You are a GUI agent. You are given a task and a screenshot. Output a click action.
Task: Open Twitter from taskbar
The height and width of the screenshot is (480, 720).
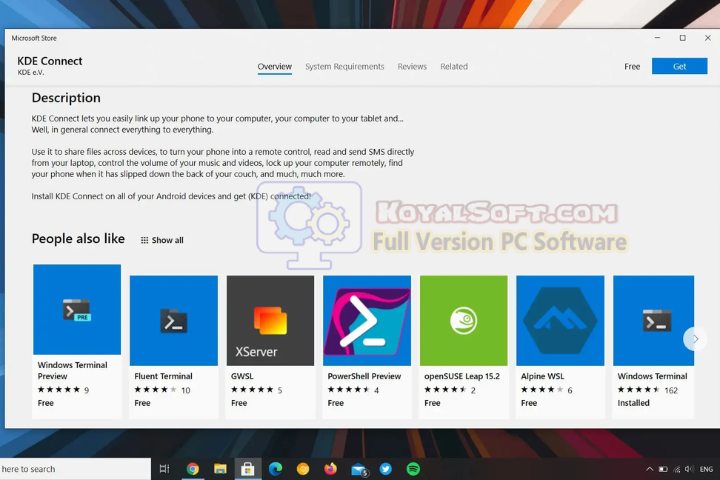coord(386,469)
